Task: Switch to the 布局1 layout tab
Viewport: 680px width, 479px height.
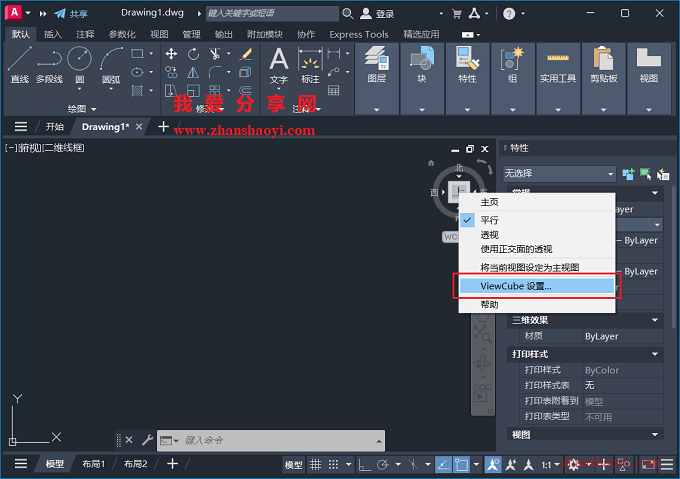Action: coord(94,464)
